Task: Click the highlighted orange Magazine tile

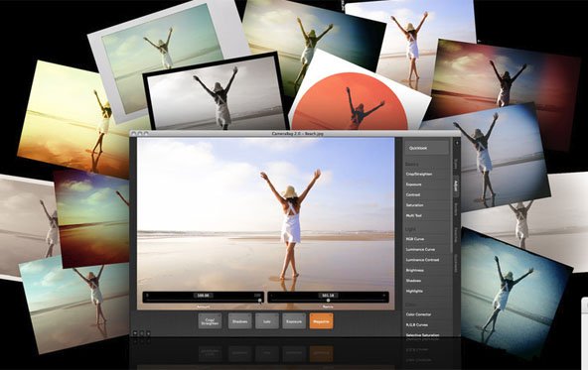Action: click(321, 321)
